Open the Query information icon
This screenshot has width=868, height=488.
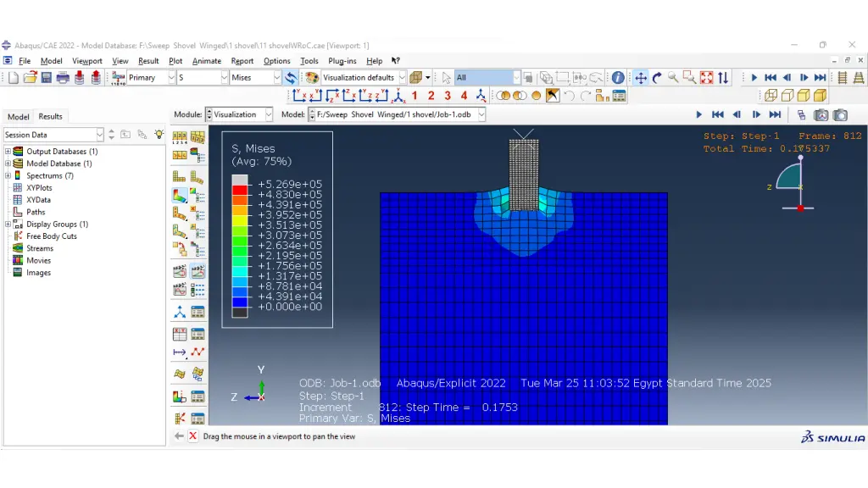[618, 78]
